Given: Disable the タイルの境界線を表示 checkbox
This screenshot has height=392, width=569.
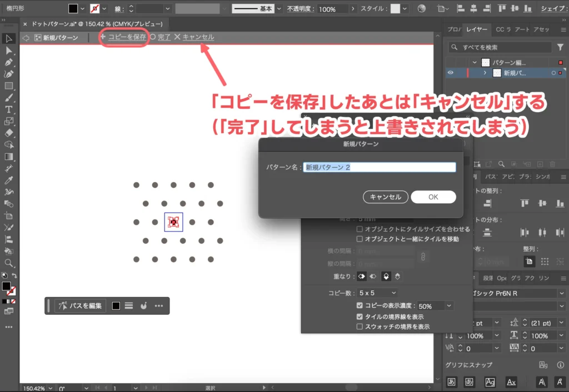Looking at the screenshot, I should pyautogui.click(x=360, y=317).
